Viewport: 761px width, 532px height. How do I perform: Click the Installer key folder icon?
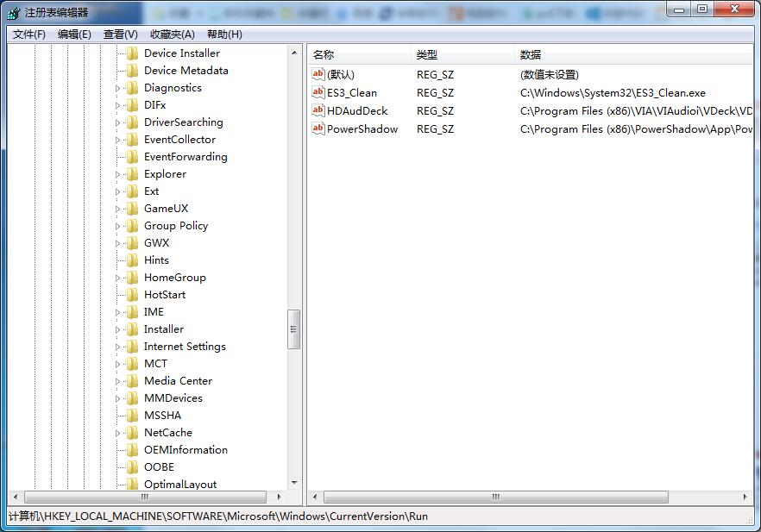pos(131,329)
